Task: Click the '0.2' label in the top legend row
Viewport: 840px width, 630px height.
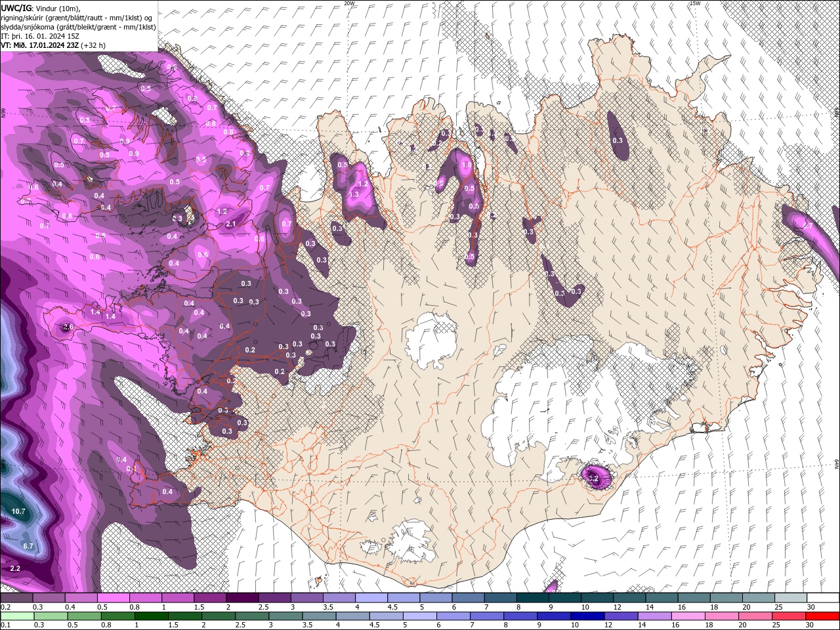Action: tap(5, 608)
